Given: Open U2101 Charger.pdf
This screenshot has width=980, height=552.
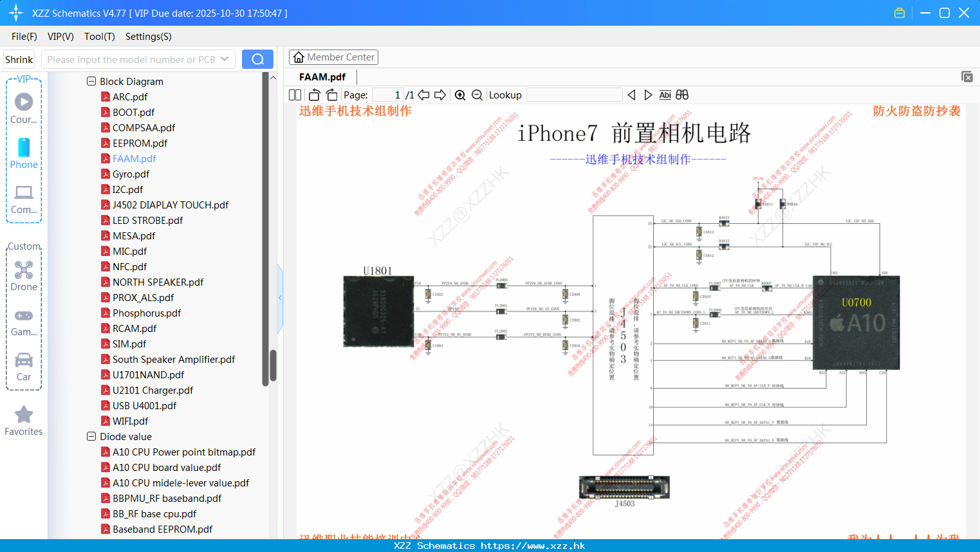Looking at the screenshot, I should (153, 390).
